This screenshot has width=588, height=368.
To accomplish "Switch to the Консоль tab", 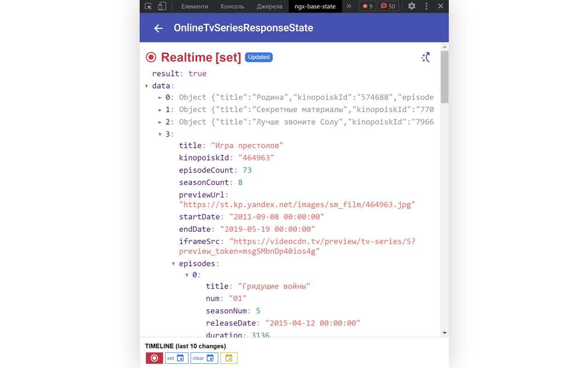I will (x=232, y=6).
